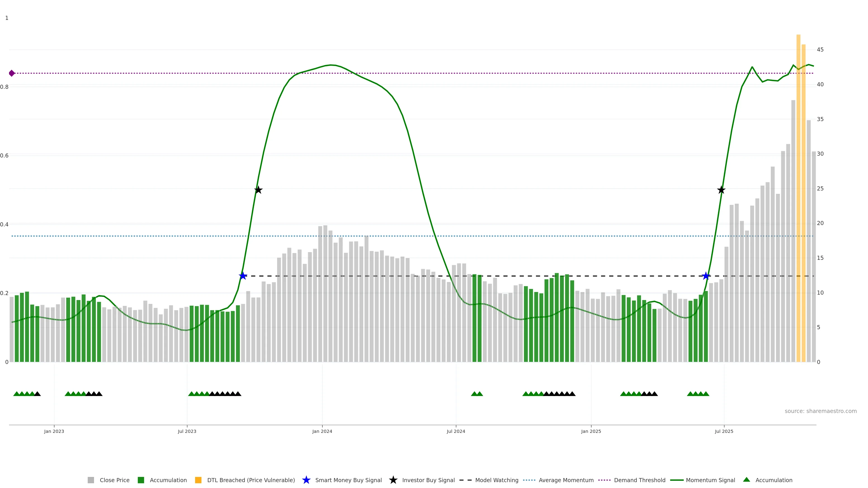868x488 pixels.
Task: Toggle Momentum Signal legend label
Action: click(x=710, y=480)
